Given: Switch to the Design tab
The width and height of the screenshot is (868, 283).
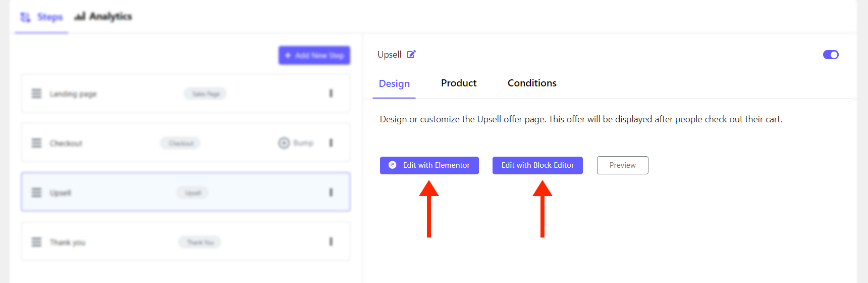Looking at the screenshot, I should pyautogui.click(x=394, y=83).
